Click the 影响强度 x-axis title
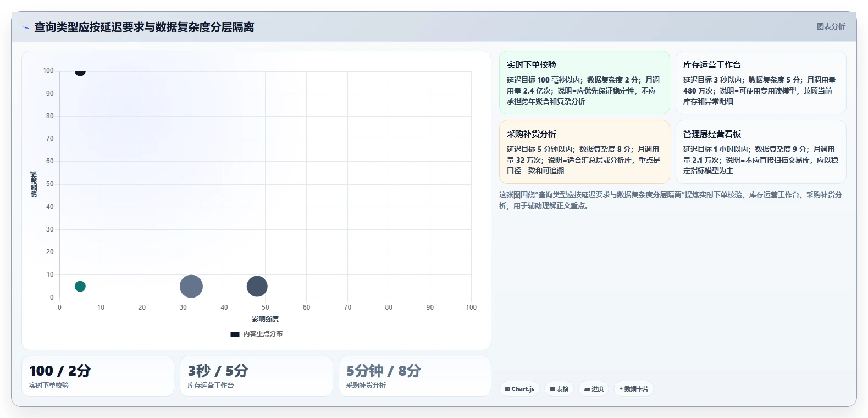This screenshot has height=418, width=868. pos(266,319)
